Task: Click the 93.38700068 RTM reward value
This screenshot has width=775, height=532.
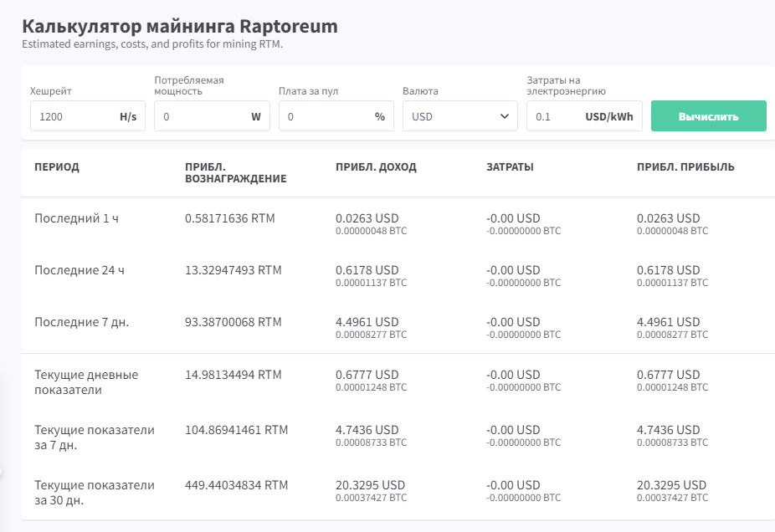Action: (234, 322)
